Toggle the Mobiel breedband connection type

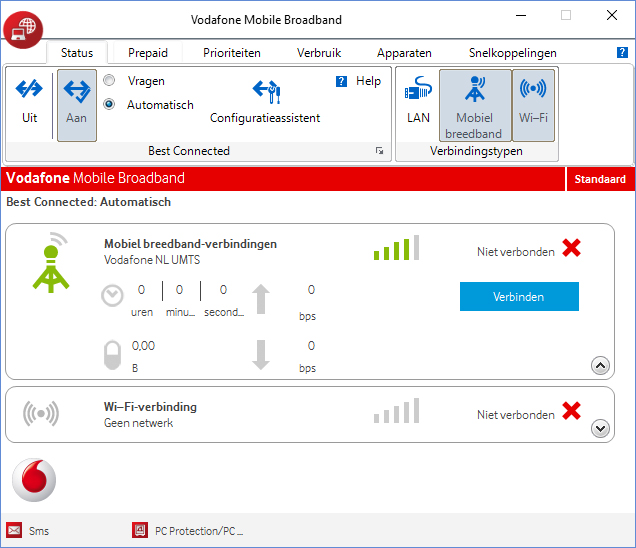point(475,105)
